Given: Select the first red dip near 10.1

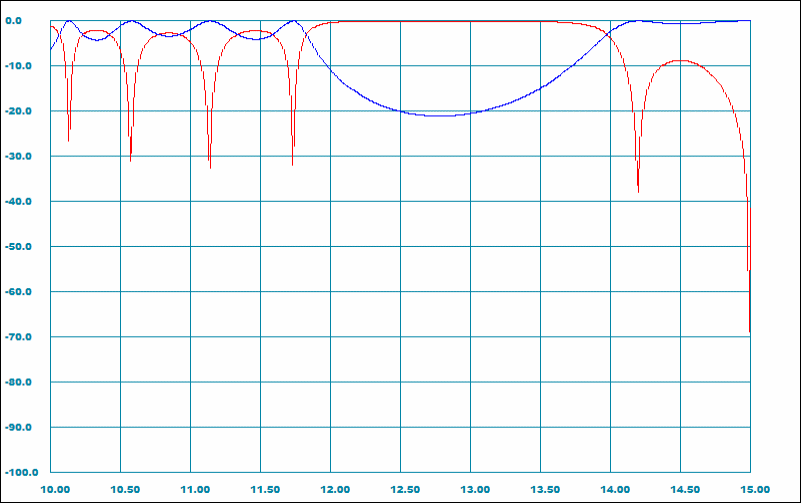Looking at the screenshot, I should (69, 140).
